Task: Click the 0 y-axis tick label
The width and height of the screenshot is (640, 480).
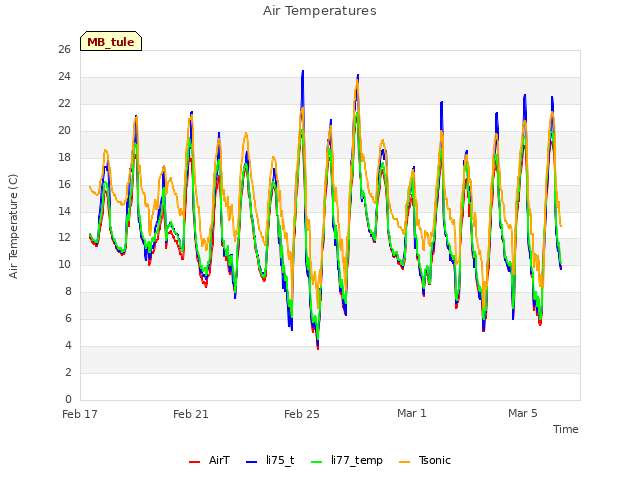Action: click(68, 399)
